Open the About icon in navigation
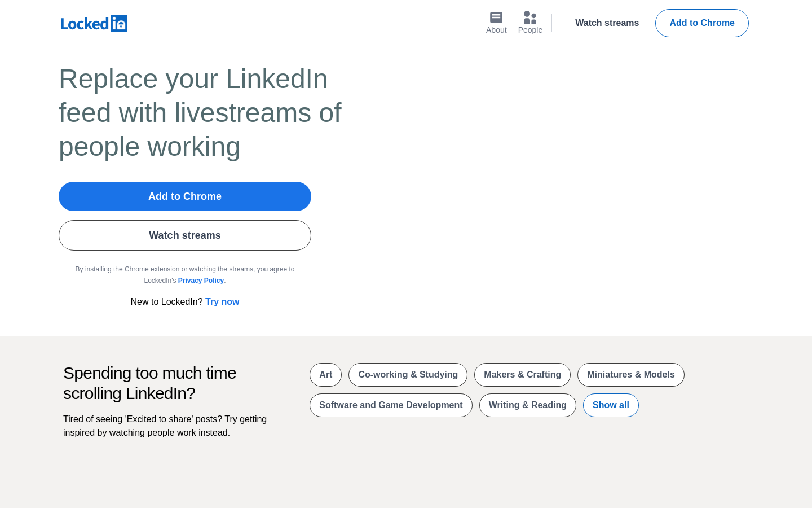The height and width of the screenshot is (508, 812). (x=496, y=17)
